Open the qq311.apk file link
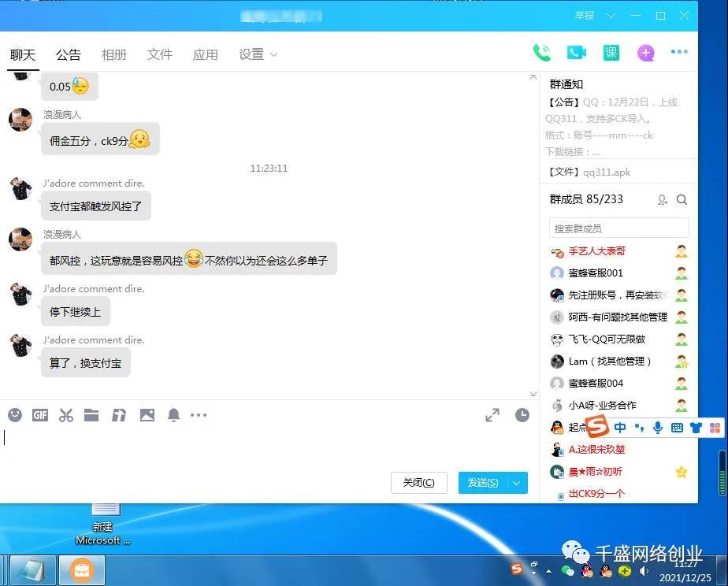 [x=607, y=172]
